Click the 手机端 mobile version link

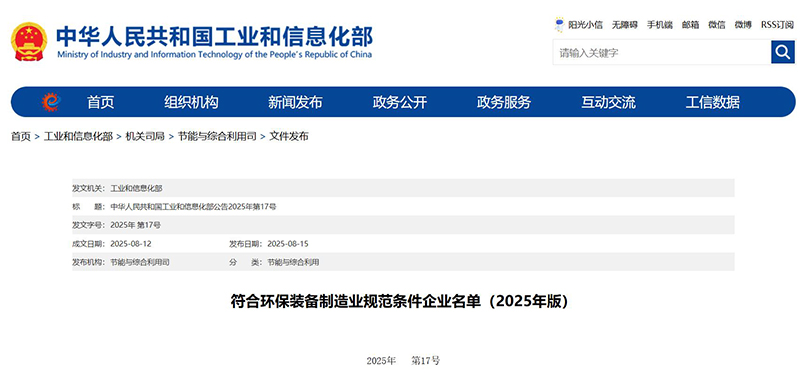(660, 24)
